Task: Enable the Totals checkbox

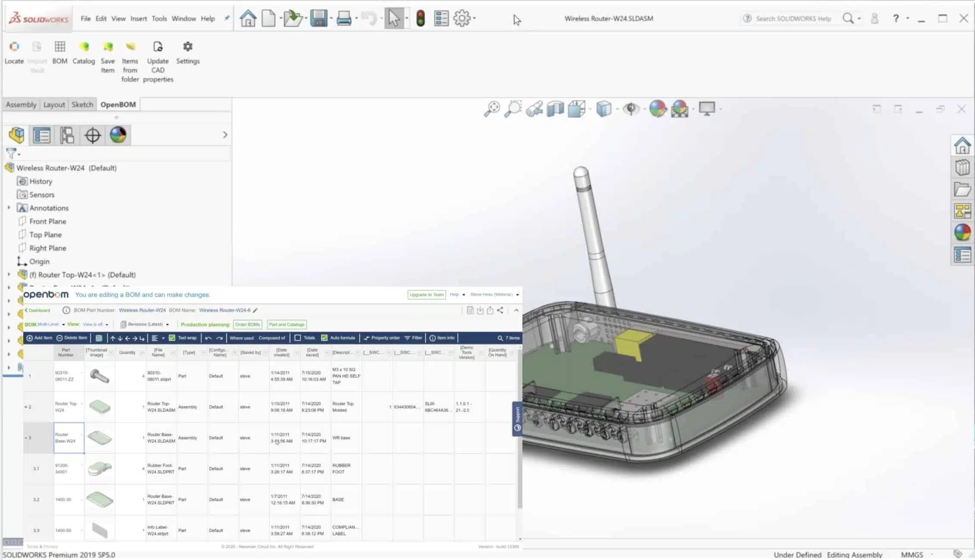Action: click(x=297, y=338)
